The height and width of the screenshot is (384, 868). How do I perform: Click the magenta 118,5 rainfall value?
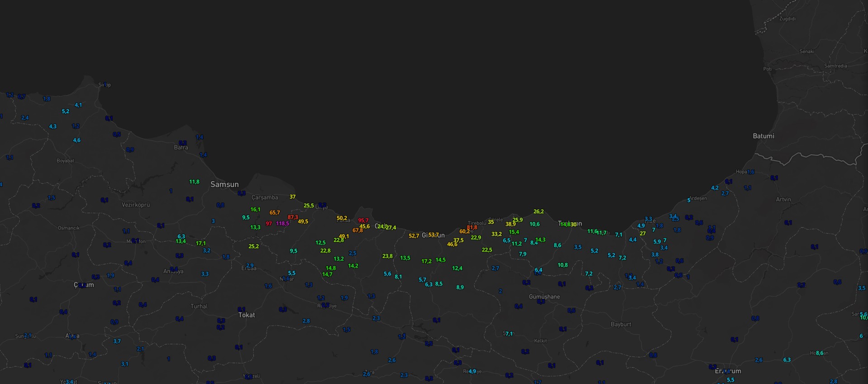coord(282,224)
